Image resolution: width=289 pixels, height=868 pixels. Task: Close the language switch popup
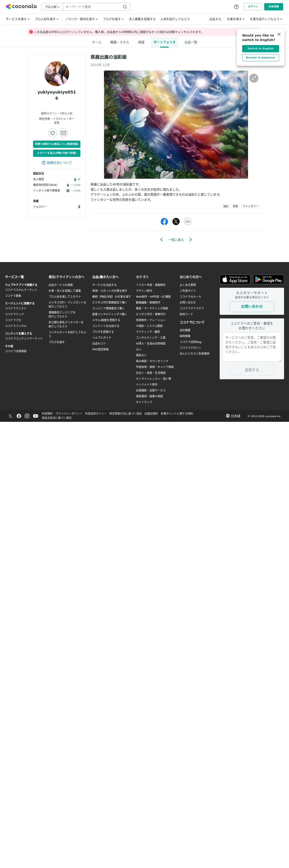(279, 34)
